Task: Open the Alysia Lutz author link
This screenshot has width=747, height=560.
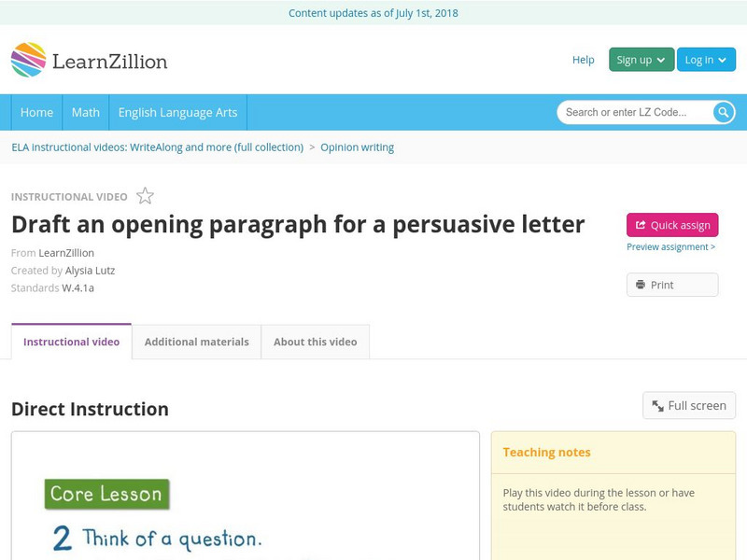Action: tap(90, 271)
